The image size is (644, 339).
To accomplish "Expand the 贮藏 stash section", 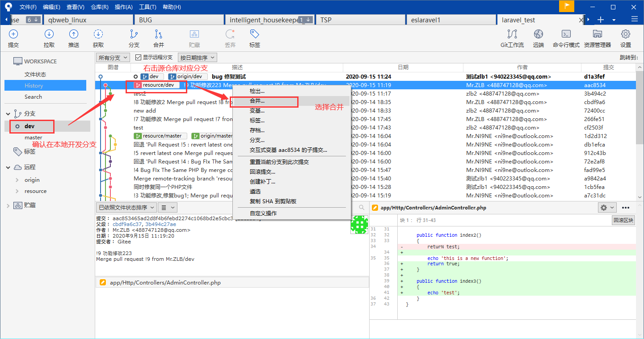I will pos(8,205).
